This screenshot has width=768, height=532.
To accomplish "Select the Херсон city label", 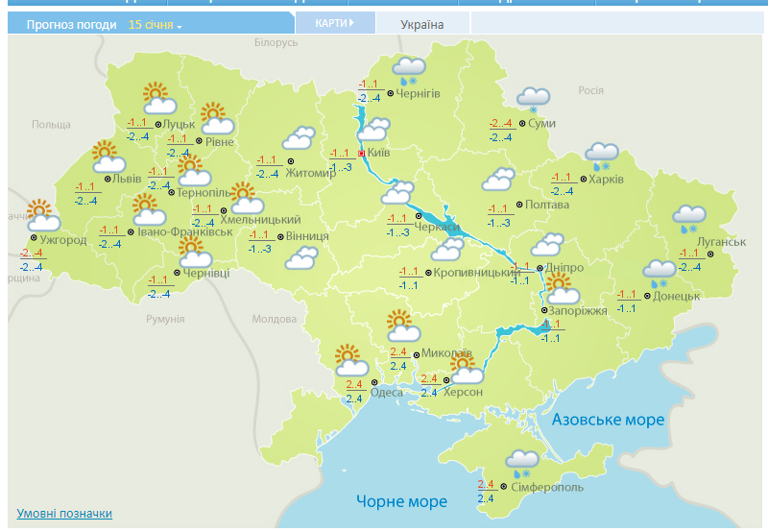I will coord(463,392).
